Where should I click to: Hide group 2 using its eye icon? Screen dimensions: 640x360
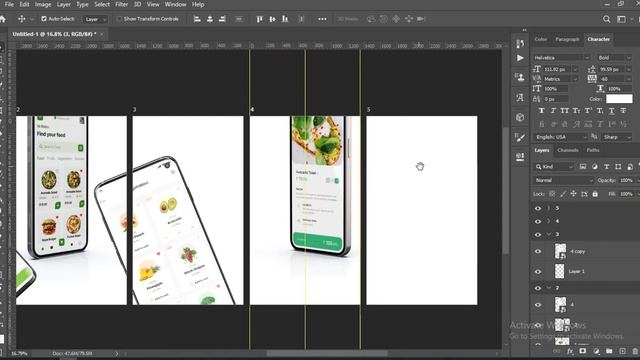(x=538, y=288)
